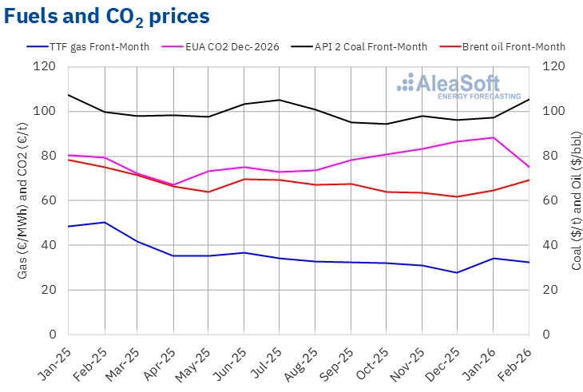Click the blue TTF gas legend line
The image size is (583, 392).
tap(36, 46)
